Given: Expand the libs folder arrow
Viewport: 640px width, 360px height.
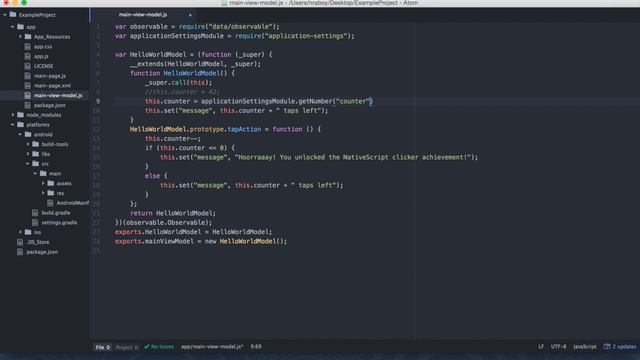Looking at the screenshot, I should [x=28, y=154].
